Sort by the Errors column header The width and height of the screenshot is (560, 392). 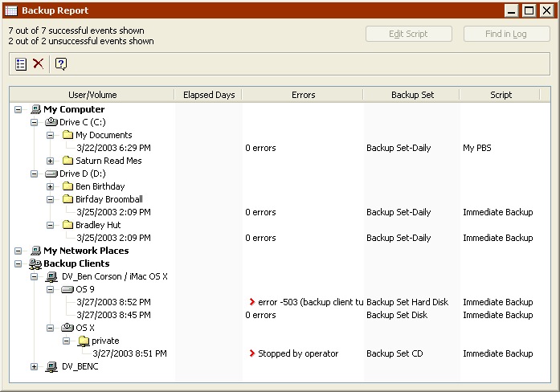[303, 95]
